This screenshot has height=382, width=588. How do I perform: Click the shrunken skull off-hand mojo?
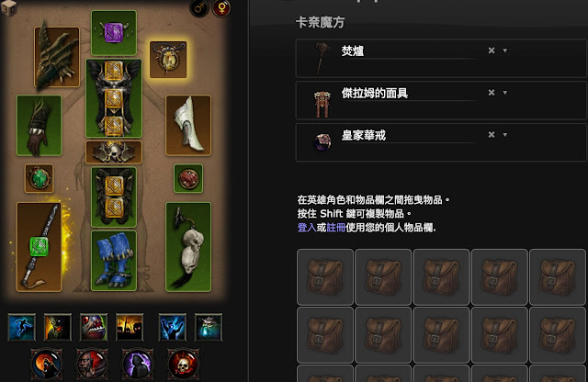(188, 247)
